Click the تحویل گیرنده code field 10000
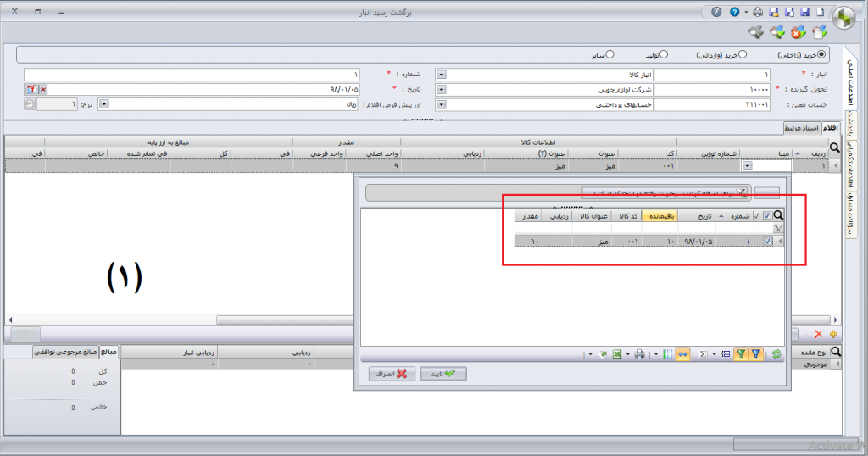Image resolution: width=868 pixels, height=456 pixels. [712, 89]
